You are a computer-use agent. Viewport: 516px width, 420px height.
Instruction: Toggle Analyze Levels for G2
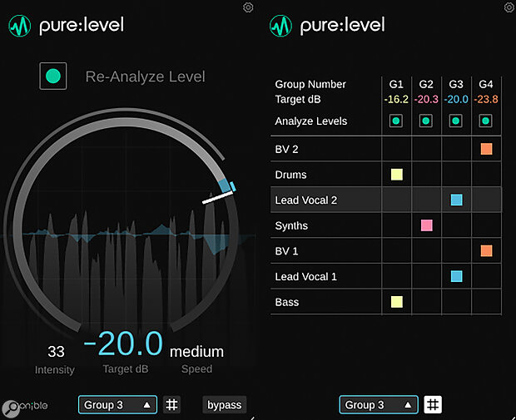click(426, 121)
